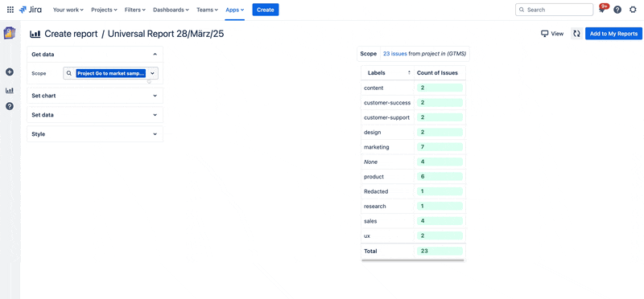
Task: Click the blue Create button
Action: click(266, 10)
